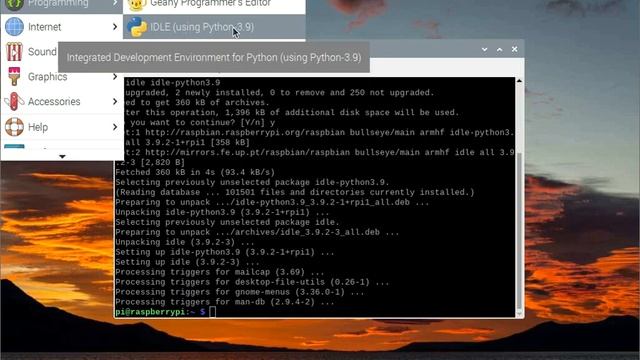The height and width of the screenshot is (360, 640).
Task: Maximize the terminal window
Action: coord(500,49)
